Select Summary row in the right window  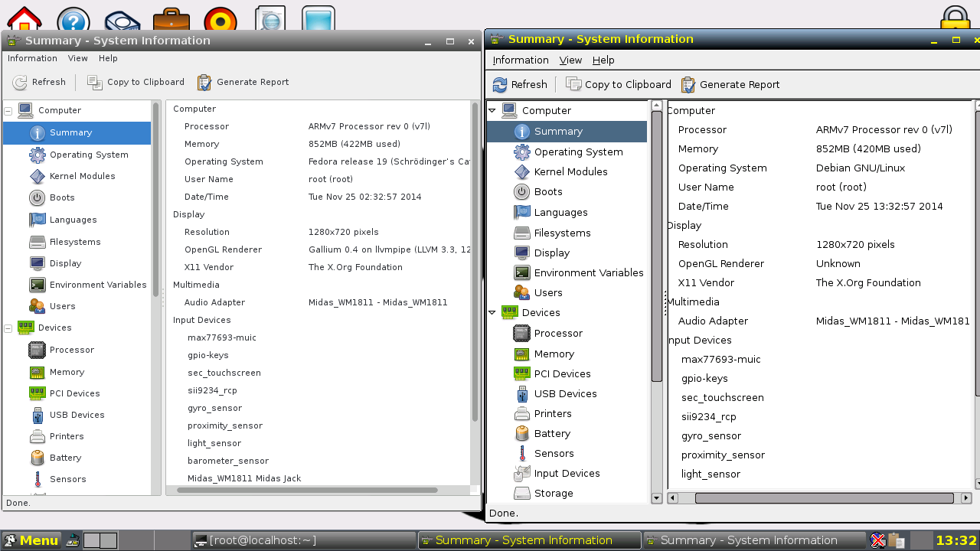click(x=567, y=132)
